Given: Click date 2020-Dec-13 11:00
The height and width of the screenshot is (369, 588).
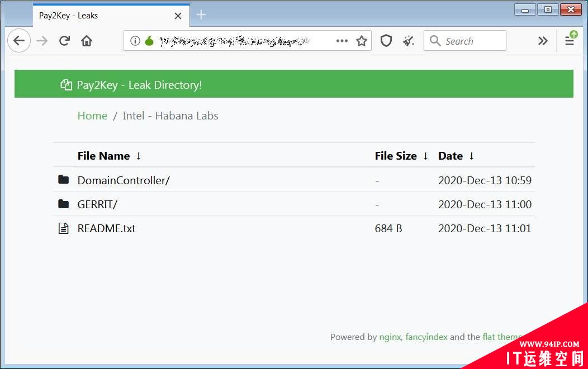Looking at the screenshot, I should point(485,204).
